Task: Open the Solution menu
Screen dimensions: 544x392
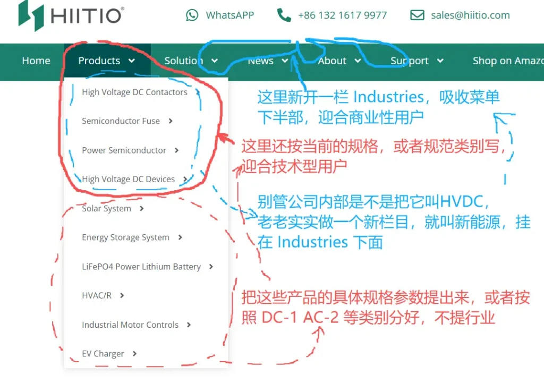Action: pyautogui.click(x=183, y=61)
